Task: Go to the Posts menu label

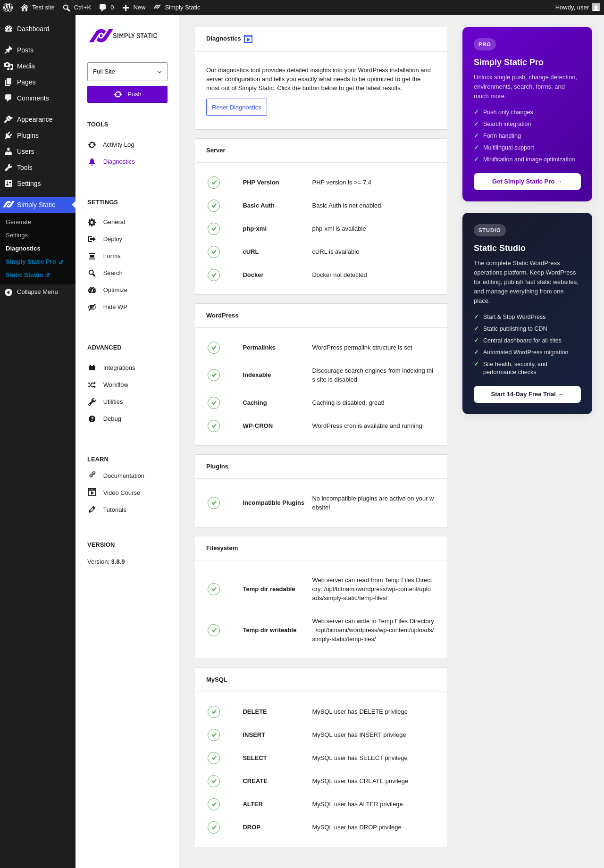Action: pyautogui.click(x=25, y=50)
